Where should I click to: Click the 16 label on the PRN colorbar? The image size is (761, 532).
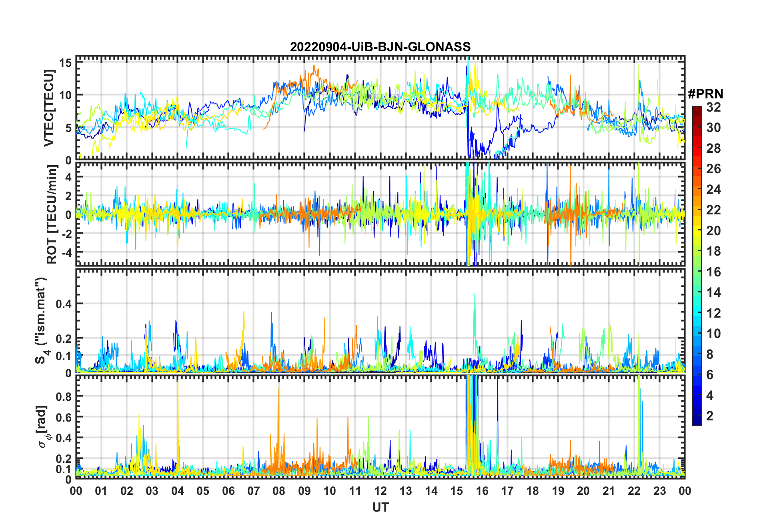713,272
